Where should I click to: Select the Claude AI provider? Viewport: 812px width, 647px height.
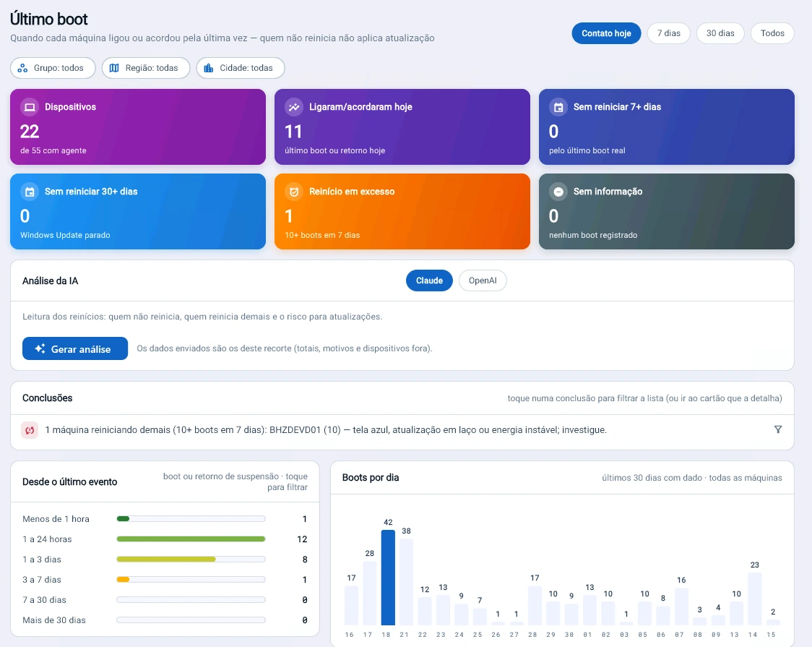pos(429,280)
